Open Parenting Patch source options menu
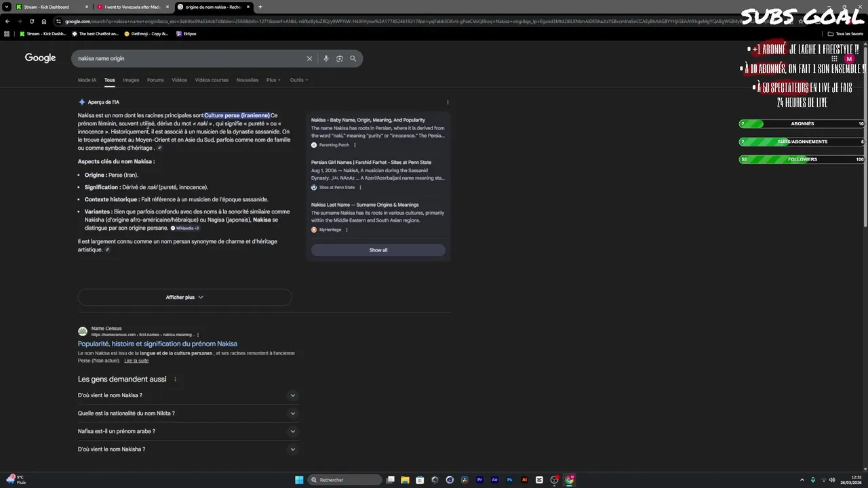Screen dimensions: 868x488 point(355,145)
